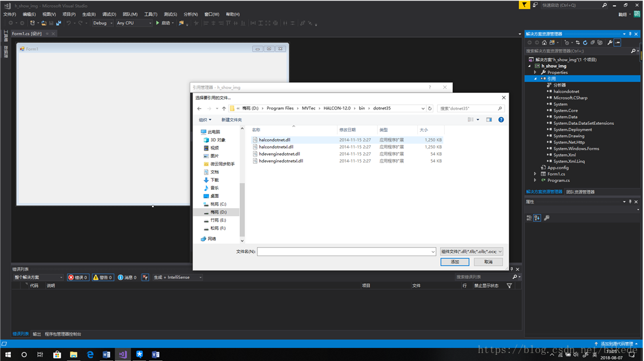Screen dimensions: 644x361
Task: Click the Add button in file dialog
Action: pos(454,262)
